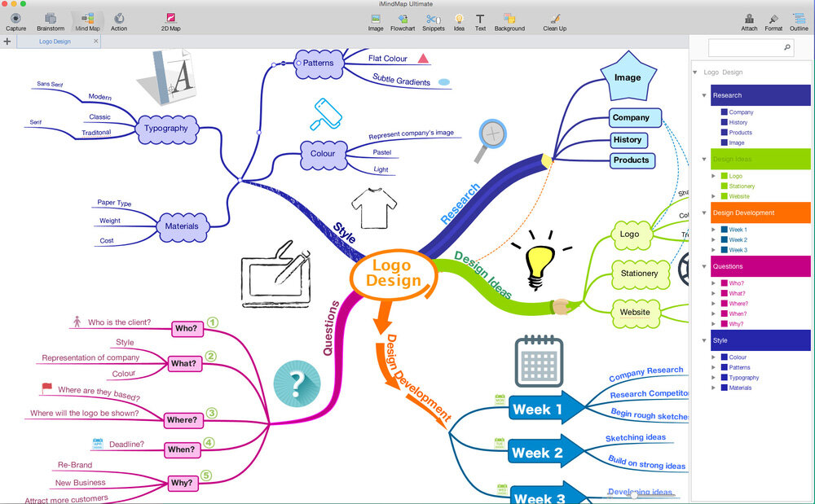
Task: Select the Colour cloud node
Action: tap(323, 154)
